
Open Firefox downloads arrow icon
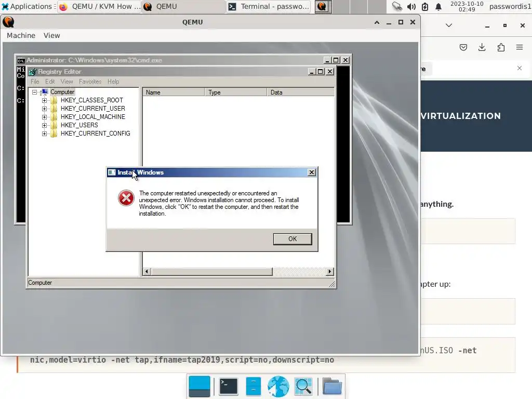coord(482,47)
